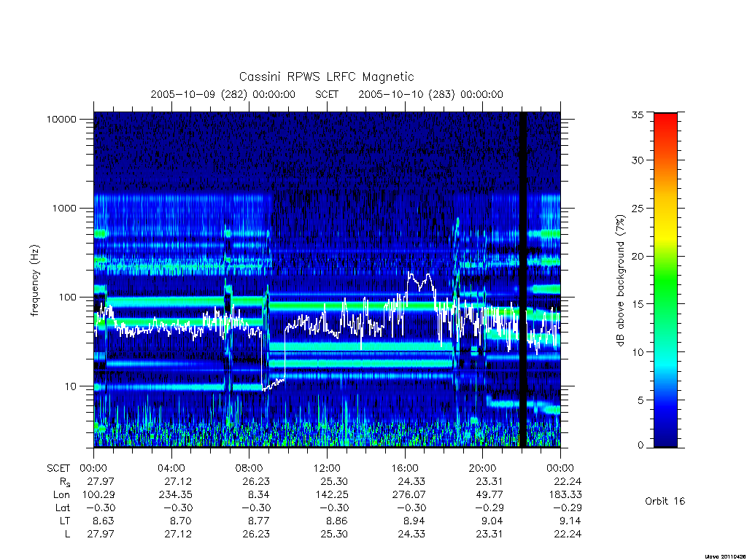Click the 20 color scale label
The image size is (747, 560).
[x=637, y=256]
